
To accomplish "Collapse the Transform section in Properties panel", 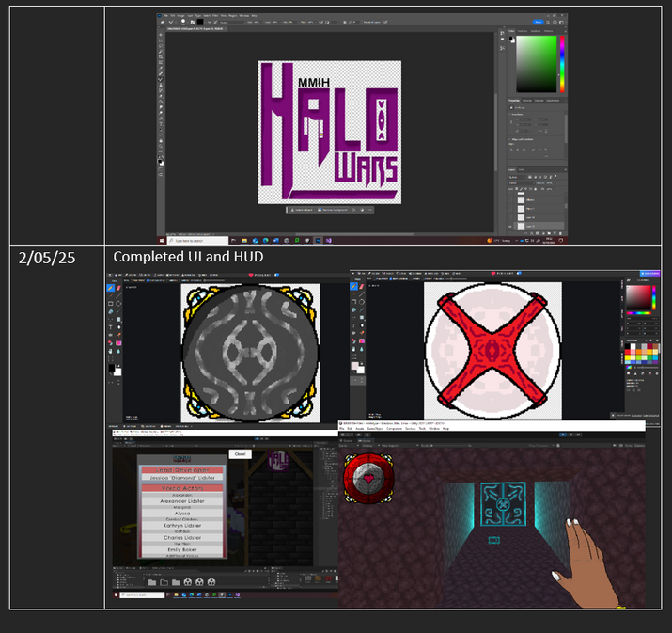I will tap(509, 114).
